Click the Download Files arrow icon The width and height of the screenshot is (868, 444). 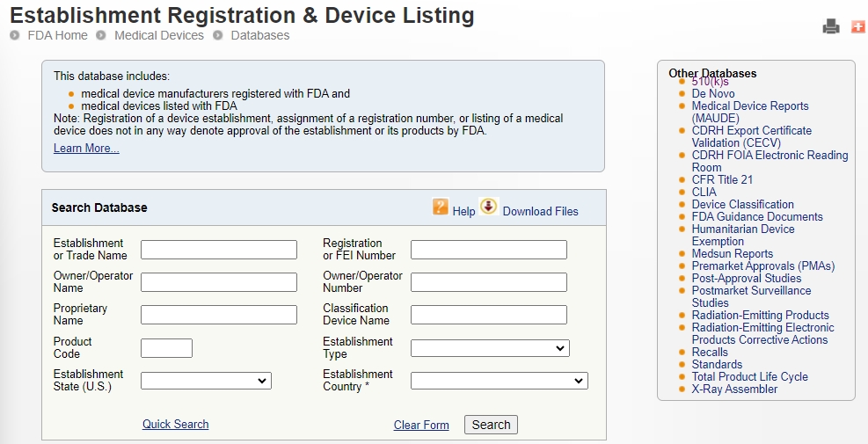coord(489,207)
